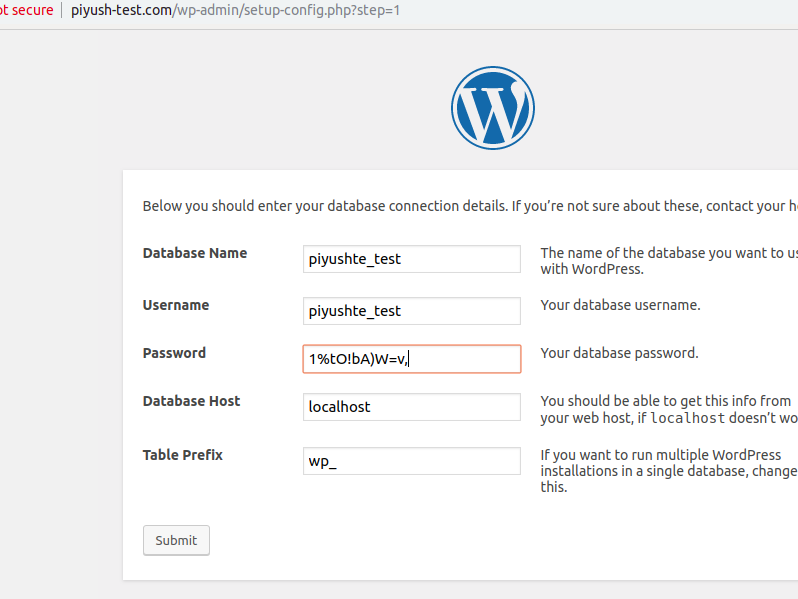The width and height of the screenshot is (798, 599).
Task: Click the 'Your database username.' description
Action: pyautogui.click(x=620, y=305)
